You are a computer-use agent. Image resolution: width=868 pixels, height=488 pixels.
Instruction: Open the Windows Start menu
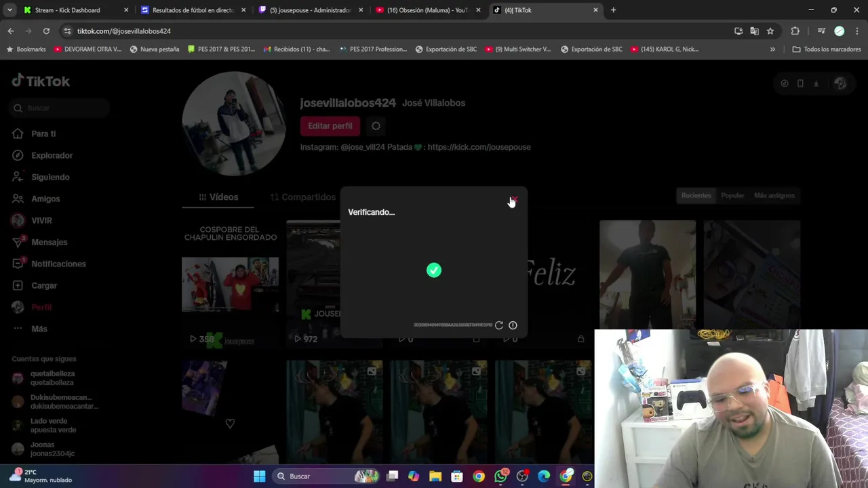[x=259, y=476]
